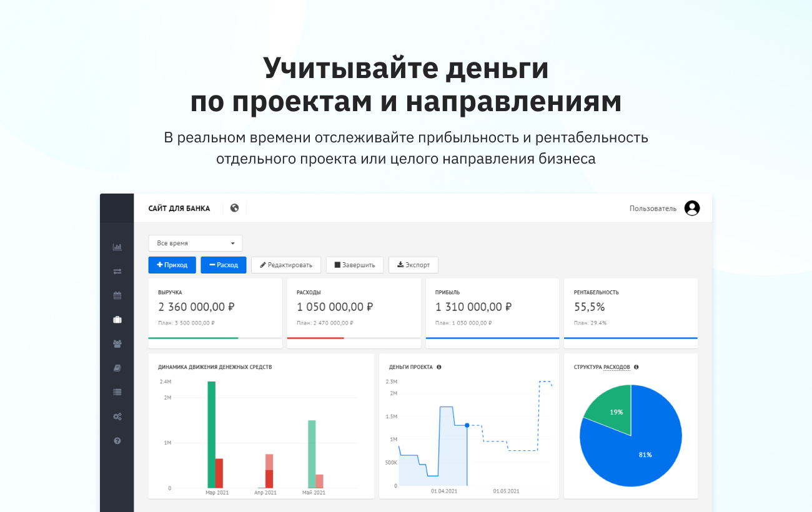This screenshot has width=812, height=512.
Task: Select the briefcase projects icon in sidebar
Action: pyautogui.click(x=117, y=320)
